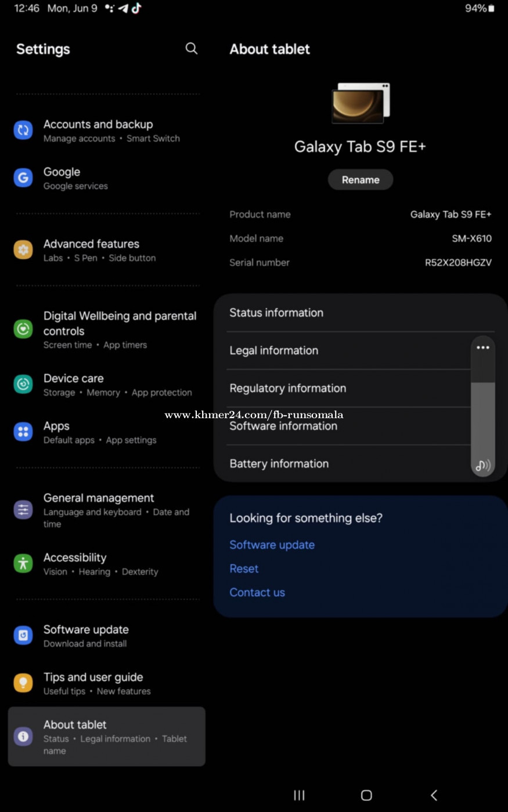Tap the Device care icon
Screen dimensions: 508x812
23,384
